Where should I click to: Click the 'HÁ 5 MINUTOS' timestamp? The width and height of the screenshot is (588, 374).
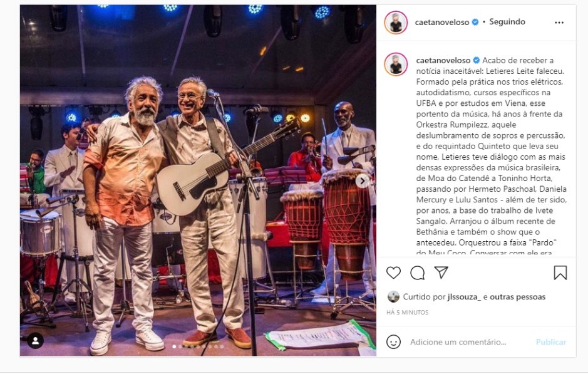coord(407,312)
